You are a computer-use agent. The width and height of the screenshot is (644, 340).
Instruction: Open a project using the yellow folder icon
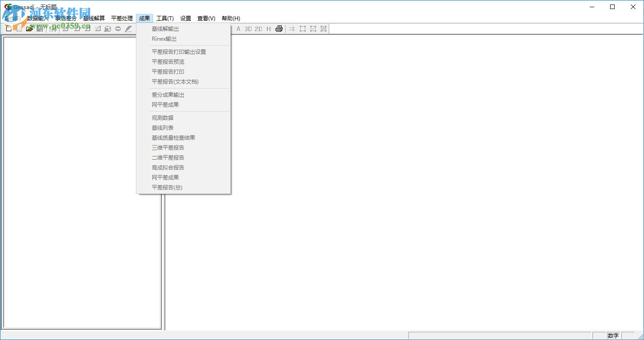[x=30, y=29]
